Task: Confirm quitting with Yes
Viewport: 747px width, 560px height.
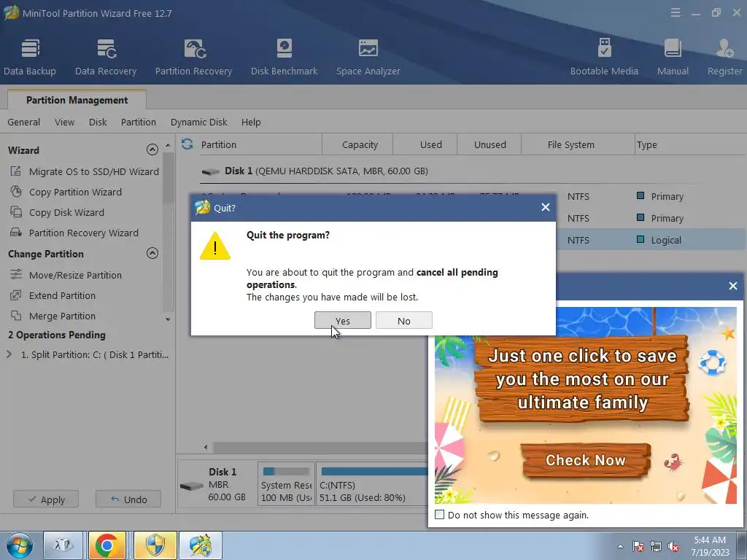Action: pyautogui.click(x=343, y=321)
